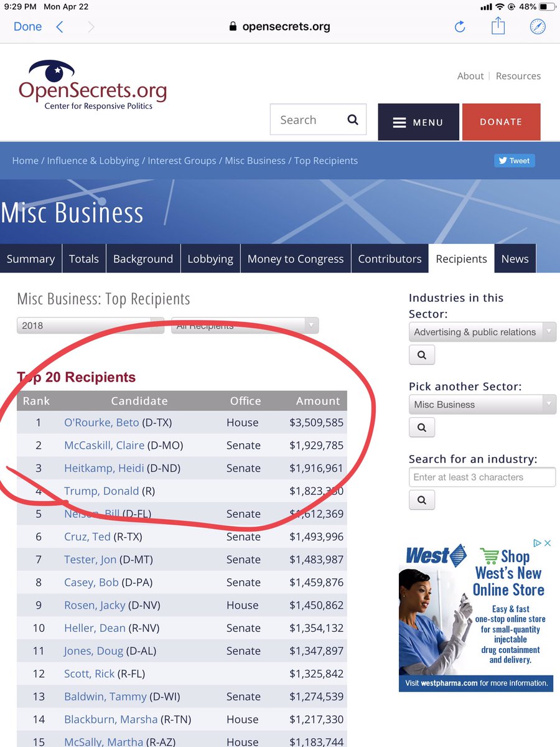560x747 pixels.
Task: Click Interest Groups breadcrumb
Action: pyautogui.click(x=182, y=161)
